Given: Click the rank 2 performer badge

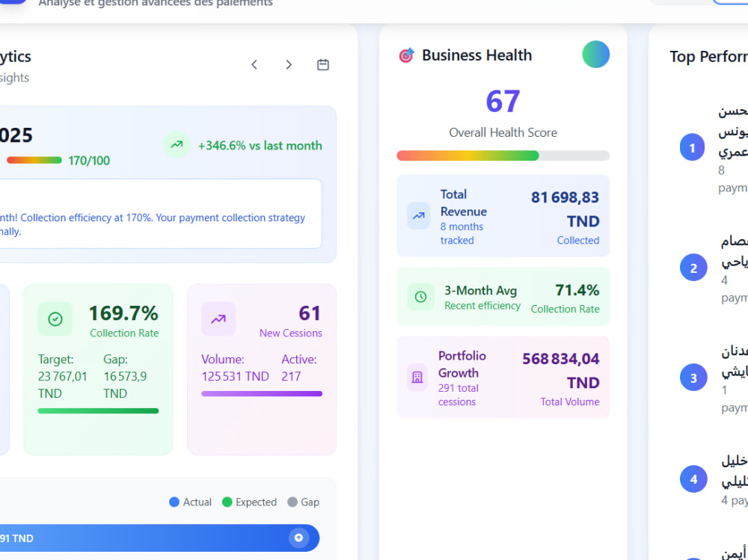Looking at the screenshot, I should click(693, 268).
